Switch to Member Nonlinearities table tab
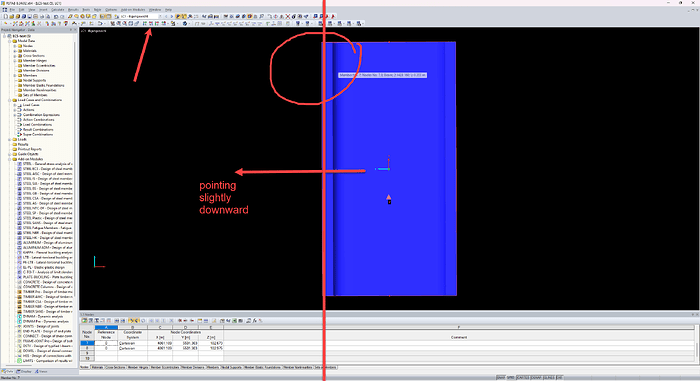Viewport: 700px width, 381px height. [298, 367]
